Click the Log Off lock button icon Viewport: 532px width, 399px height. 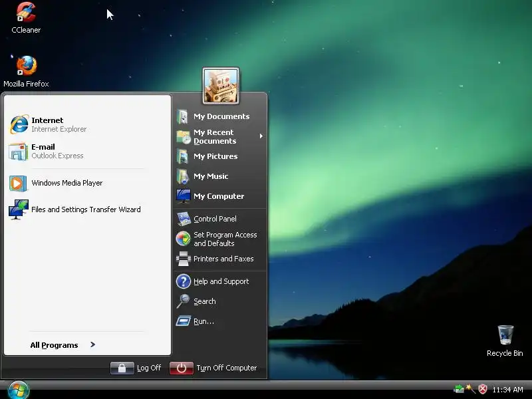(122, 368)
